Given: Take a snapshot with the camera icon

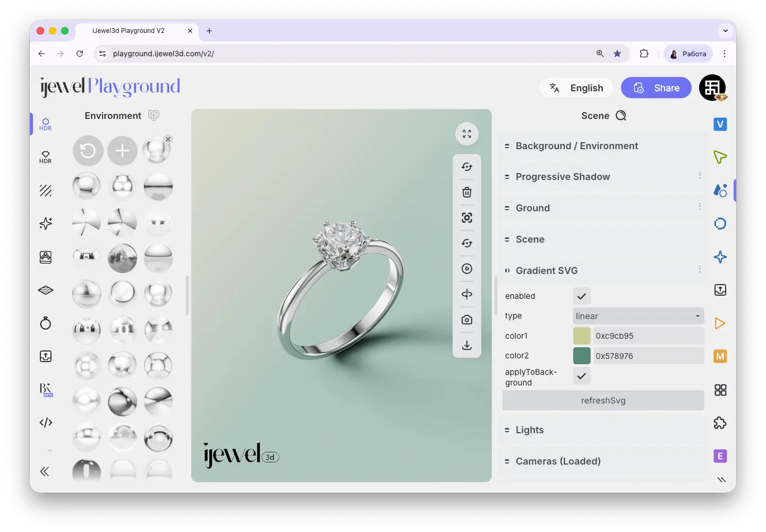Looking at the screenshot, I should pyautogui.click(x=467, y=320).
